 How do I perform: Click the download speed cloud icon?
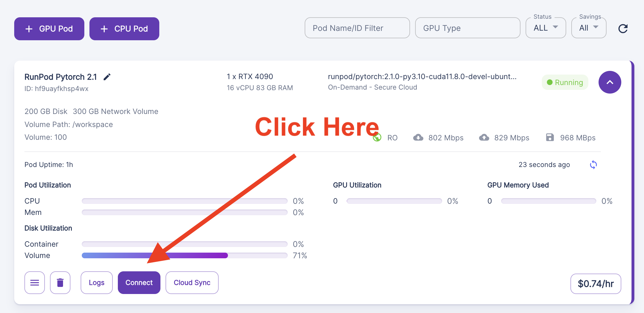coord(418,138)
